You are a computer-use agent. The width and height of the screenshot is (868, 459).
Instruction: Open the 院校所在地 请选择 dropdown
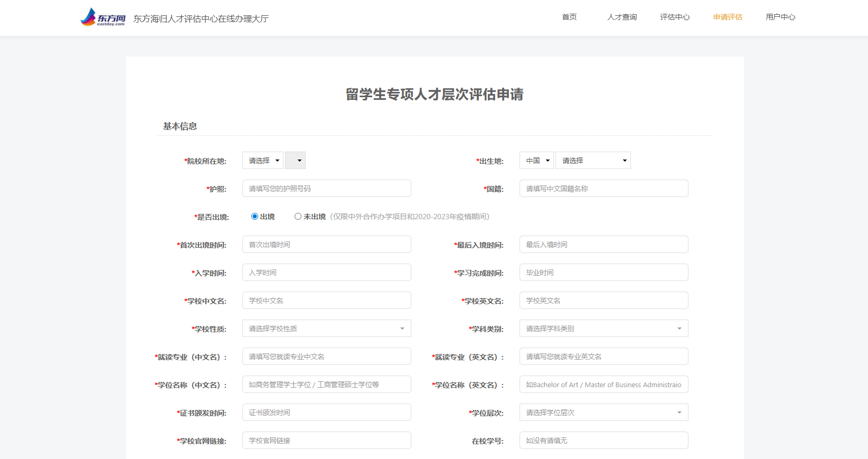263,161
